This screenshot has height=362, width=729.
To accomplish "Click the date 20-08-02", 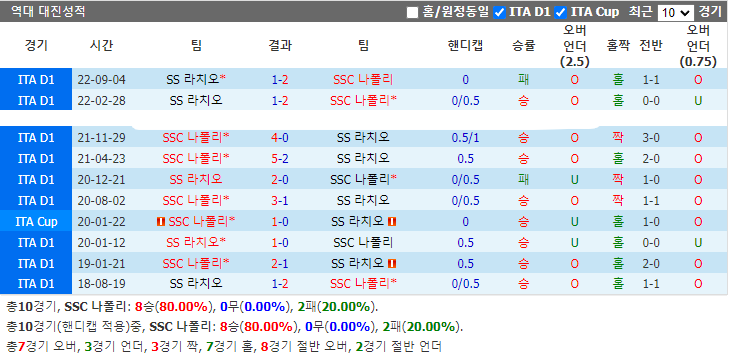I will tap(102, 201).
